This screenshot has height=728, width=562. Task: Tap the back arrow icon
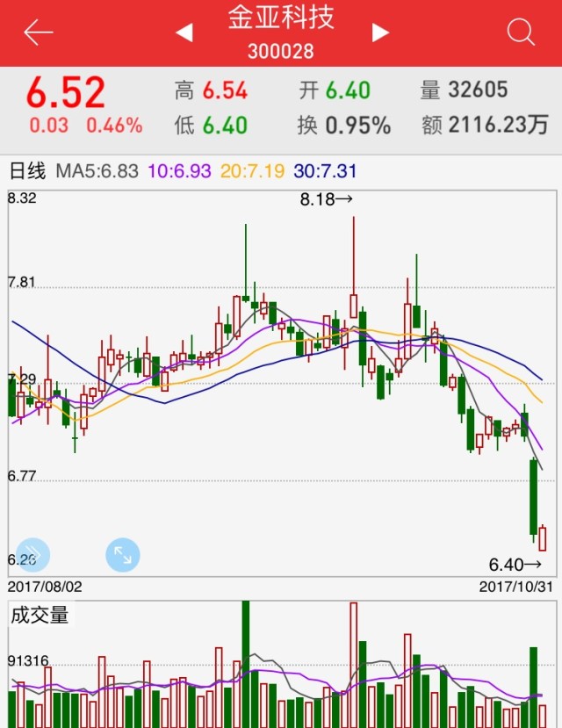[x=39, y=32]
